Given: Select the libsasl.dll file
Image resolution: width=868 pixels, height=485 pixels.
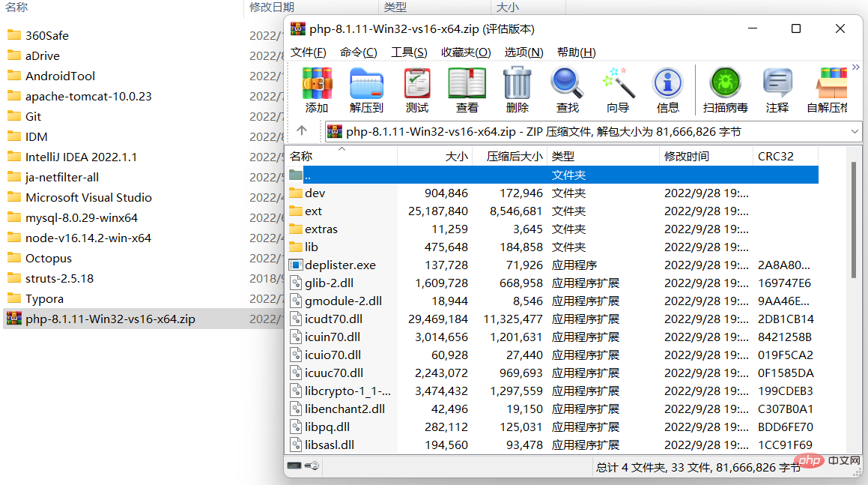Looking at the screenshot, I should click(x=330, y=445).
